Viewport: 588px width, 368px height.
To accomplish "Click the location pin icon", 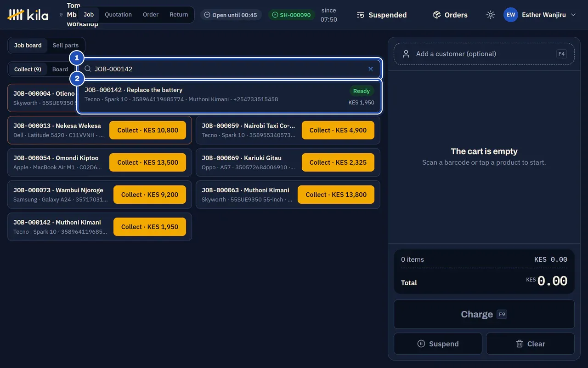I will tap(61, 15).
